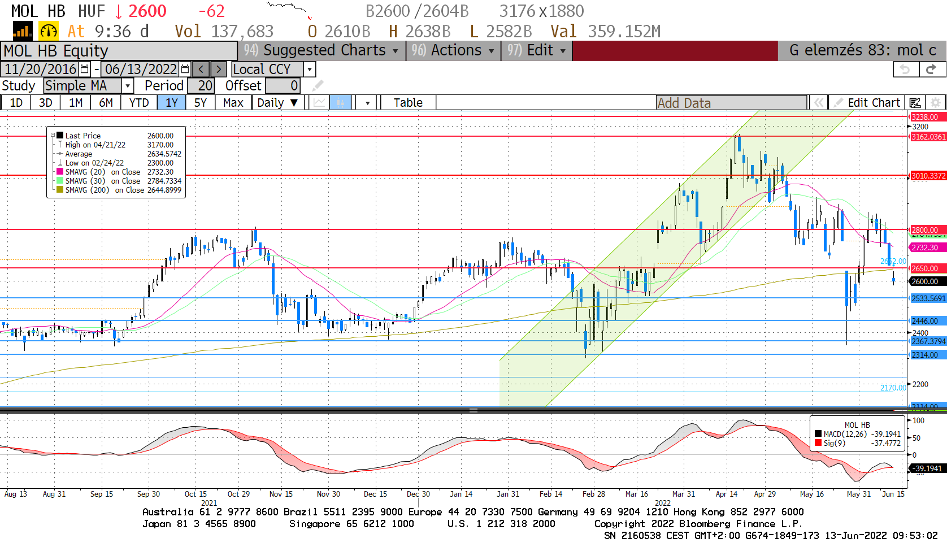Click the red Sig(9) legend swatch

coord(818,443)
